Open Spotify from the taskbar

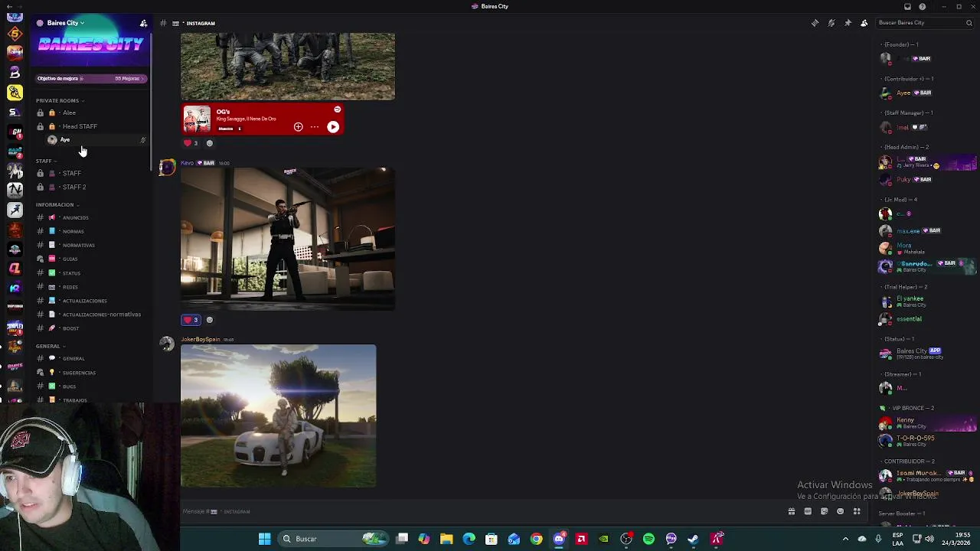click(x=648, y=539)
